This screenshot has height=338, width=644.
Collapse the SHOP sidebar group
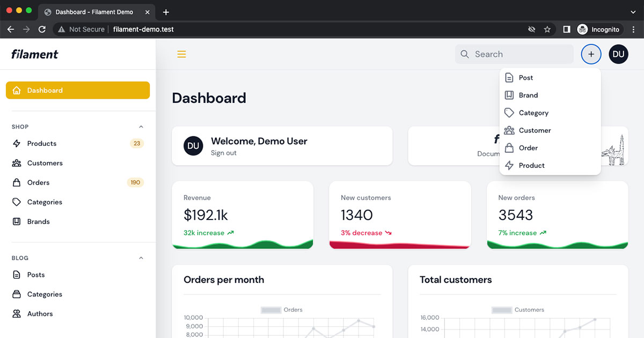point(141,127)
